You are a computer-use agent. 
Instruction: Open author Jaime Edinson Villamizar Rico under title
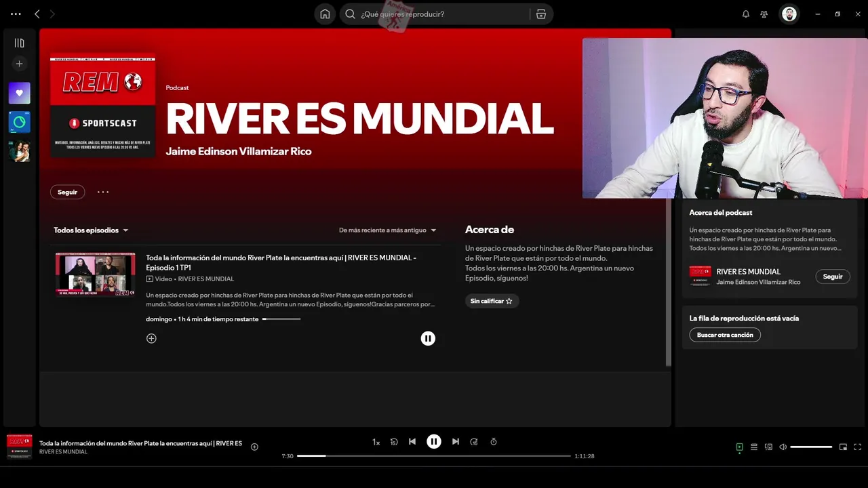pos(239,151)
